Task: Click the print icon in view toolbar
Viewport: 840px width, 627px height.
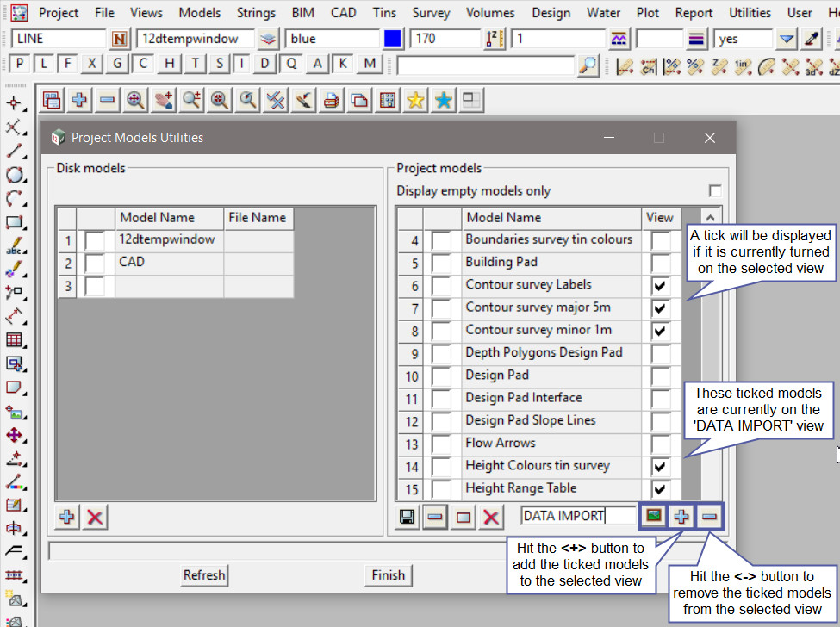Action: click(x=331, y=101)
